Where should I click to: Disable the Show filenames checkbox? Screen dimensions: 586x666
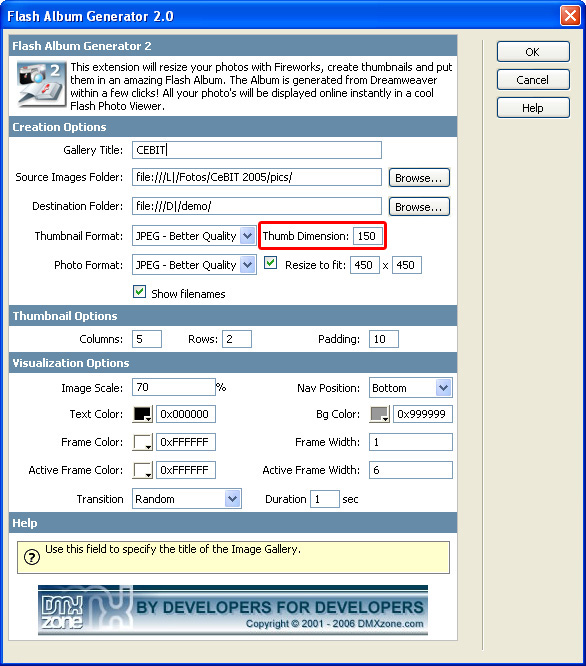click(x=139, y=292)
